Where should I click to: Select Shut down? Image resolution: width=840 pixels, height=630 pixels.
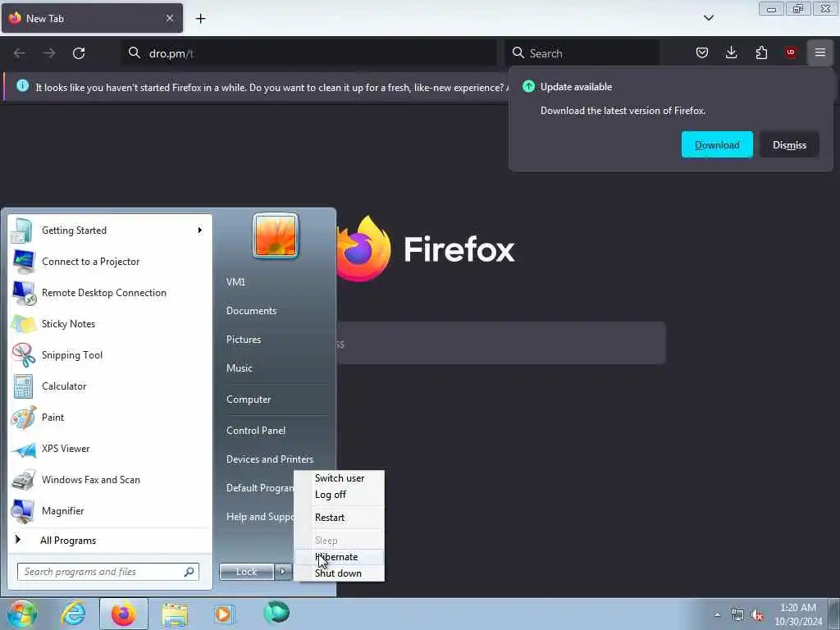pos(339,573)
